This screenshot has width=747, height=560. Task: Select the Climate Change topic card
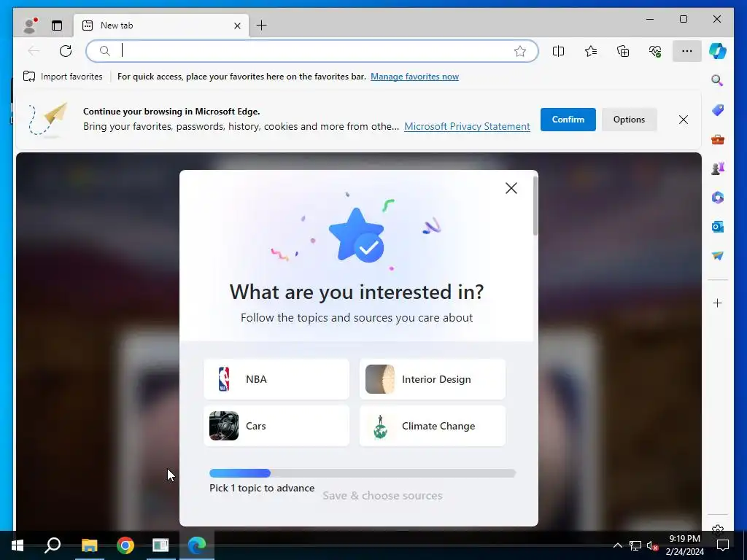coord(433,426)
